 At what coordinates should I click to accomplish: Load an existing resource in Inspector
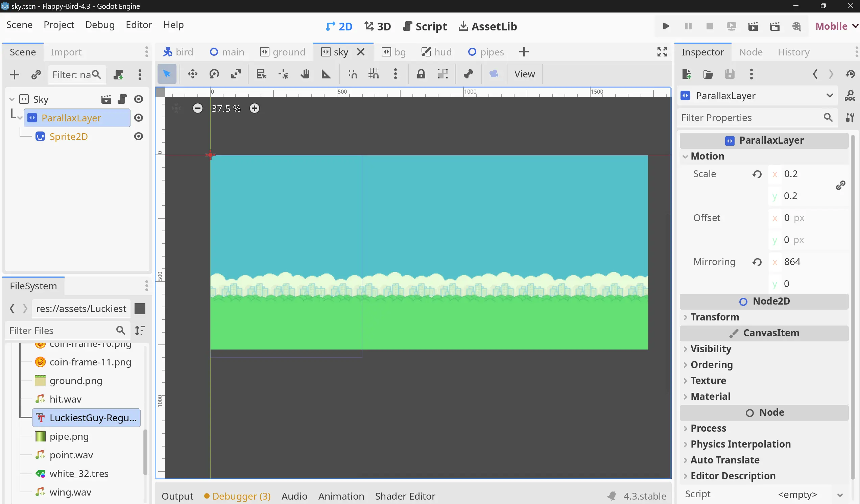(x=708, y=74)
